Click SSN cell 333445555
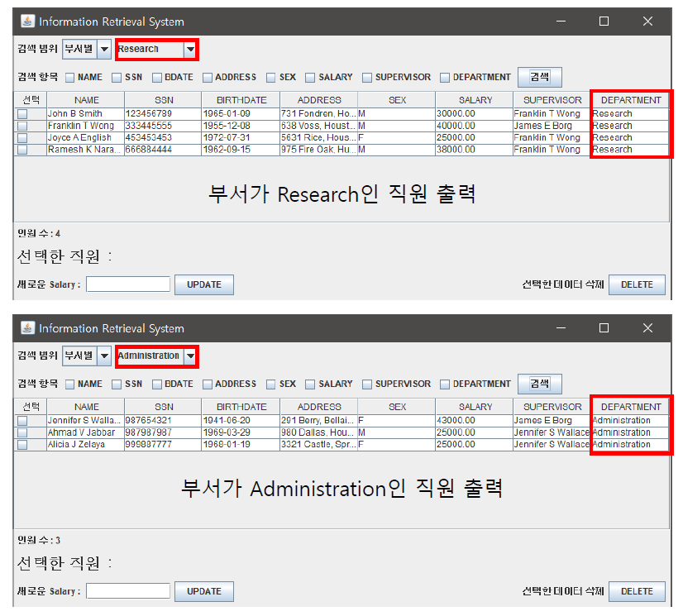Screen dimensions: 683x616 (x=164, y=126)
